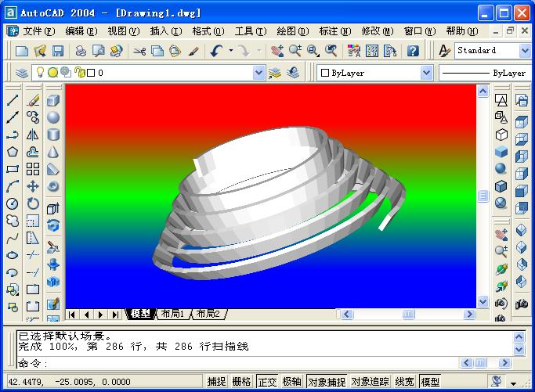Viewport: 535px width, 392px height.
Task: Create a solid Wedge
Action: tap(53, 169)
